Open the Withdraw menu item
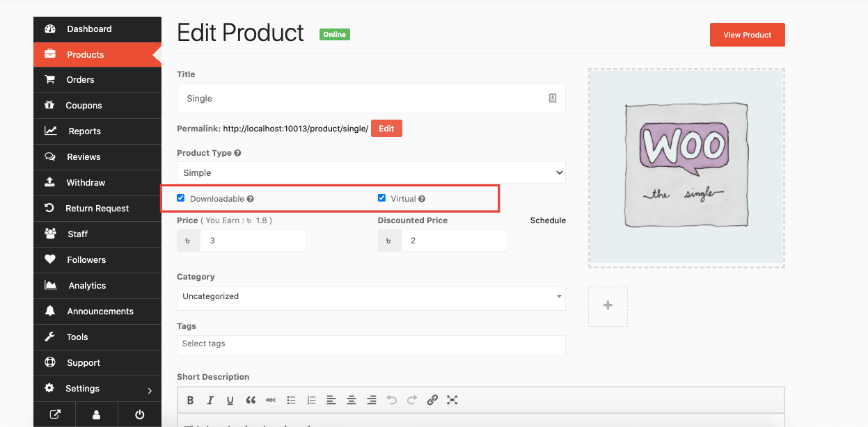Screen dimensions: 868x427 [x=86, y=183]
